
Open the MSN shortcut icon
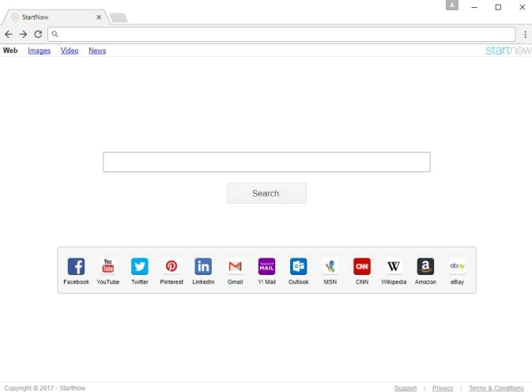tap(330, 266)
